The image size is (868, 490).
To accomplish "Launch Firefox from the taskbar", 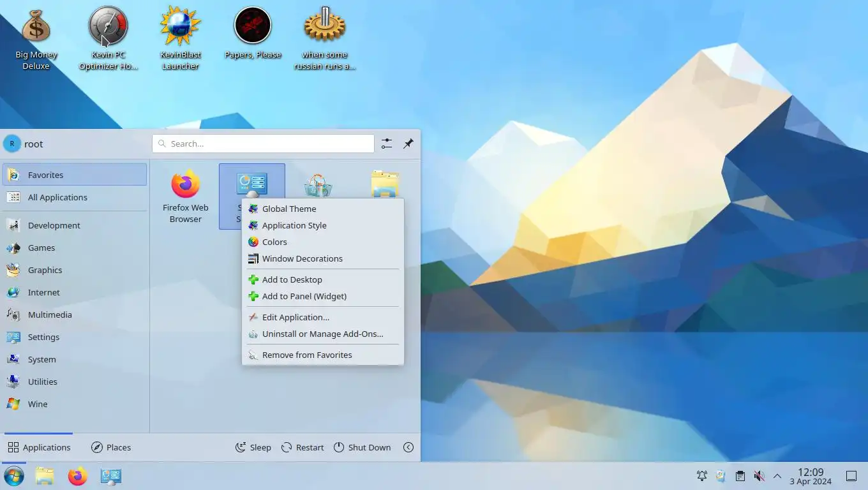I will click(78, 476).
